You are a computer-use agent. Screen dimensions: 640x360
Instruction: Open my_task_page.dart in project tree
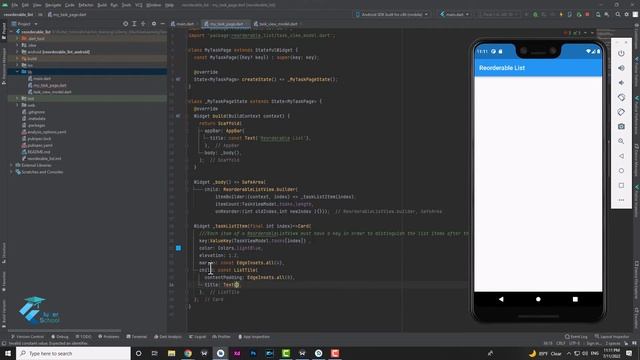click(47, 85)
